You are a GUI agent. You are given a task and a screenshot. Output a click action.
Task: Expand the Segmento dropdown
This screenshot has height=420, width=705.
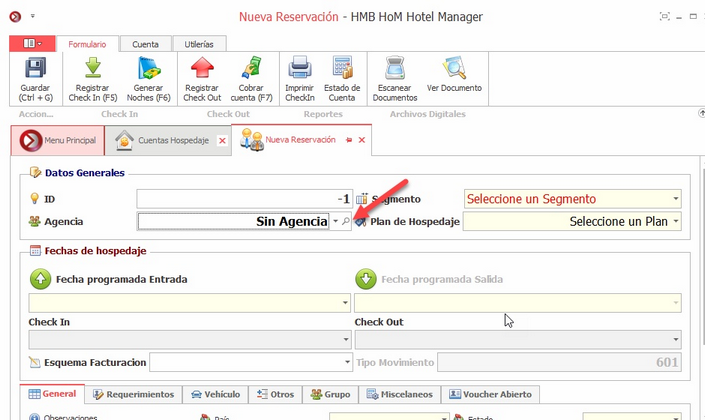pyautogui.click(x=676, y=199)
